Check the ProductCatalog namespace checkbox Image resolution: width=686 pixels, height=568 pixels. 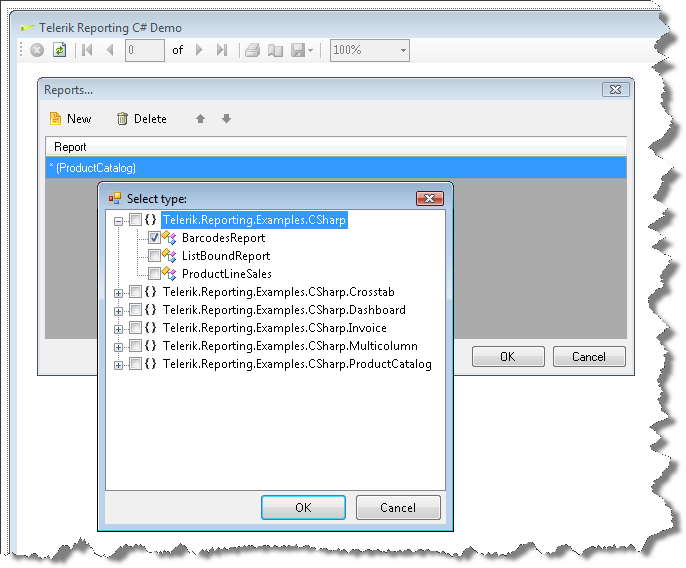tap(136, 363)
